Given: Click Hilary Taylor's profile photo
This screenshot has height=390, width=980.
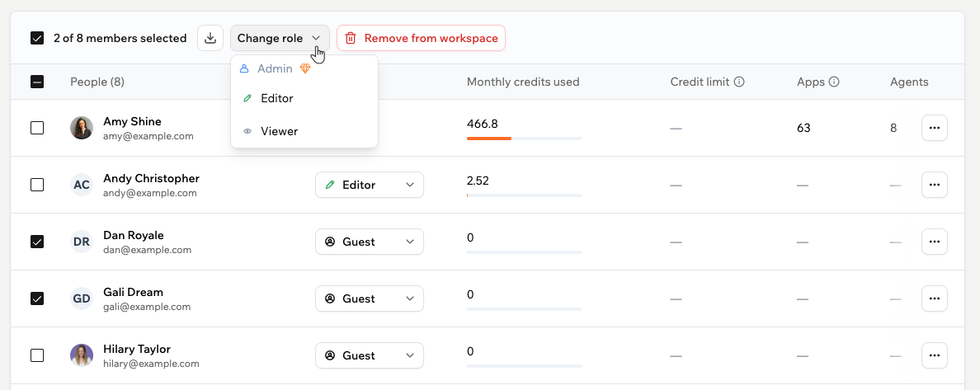Looking at the screenshot, I should pos(82,355).
